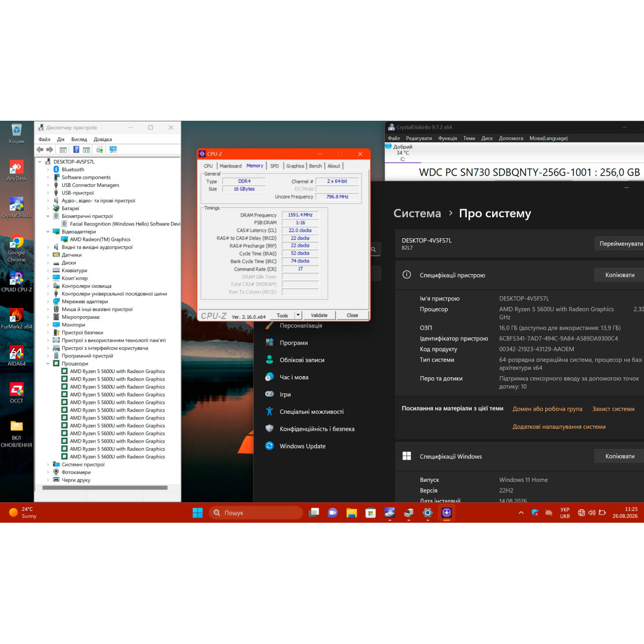Click the Windows Security shield tray icon
Viewport: 644px width, 644px height.
(x=535, y=513)
